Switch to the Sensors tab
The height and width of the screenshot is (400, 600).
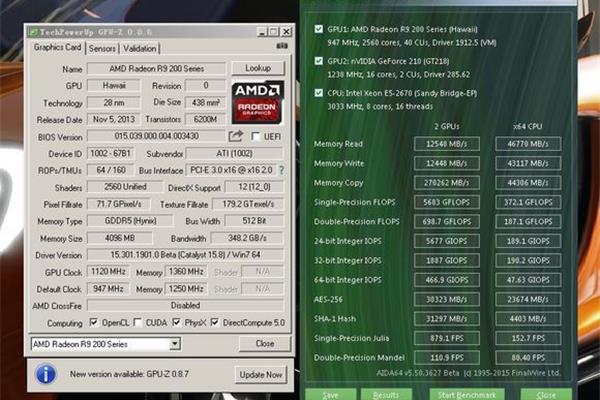pyautogui.click(x=102, y=49)
